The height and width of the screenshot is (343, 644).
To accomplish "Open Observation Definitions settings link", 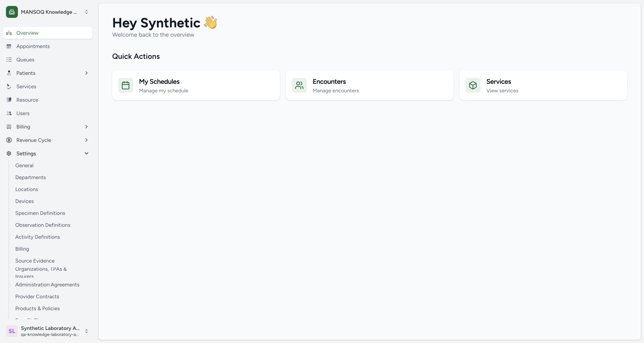I will click(x=43, y=225).
